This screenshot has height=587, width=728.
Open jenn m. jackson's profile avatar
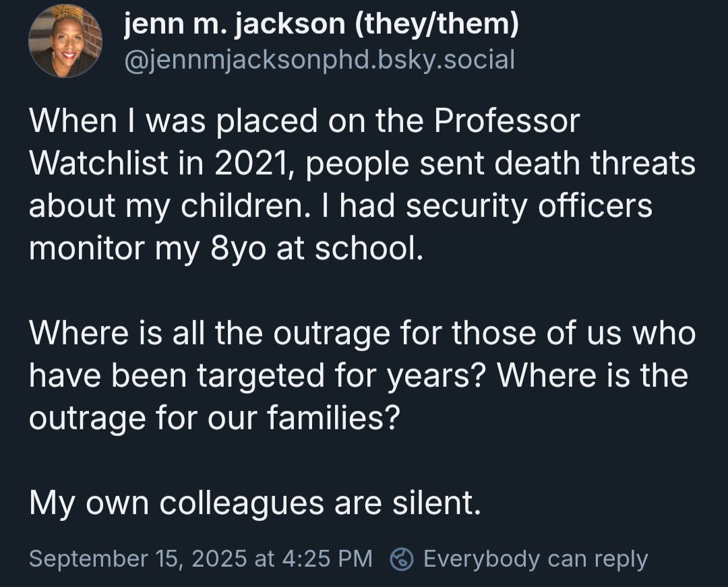click(x=65, y=42)
